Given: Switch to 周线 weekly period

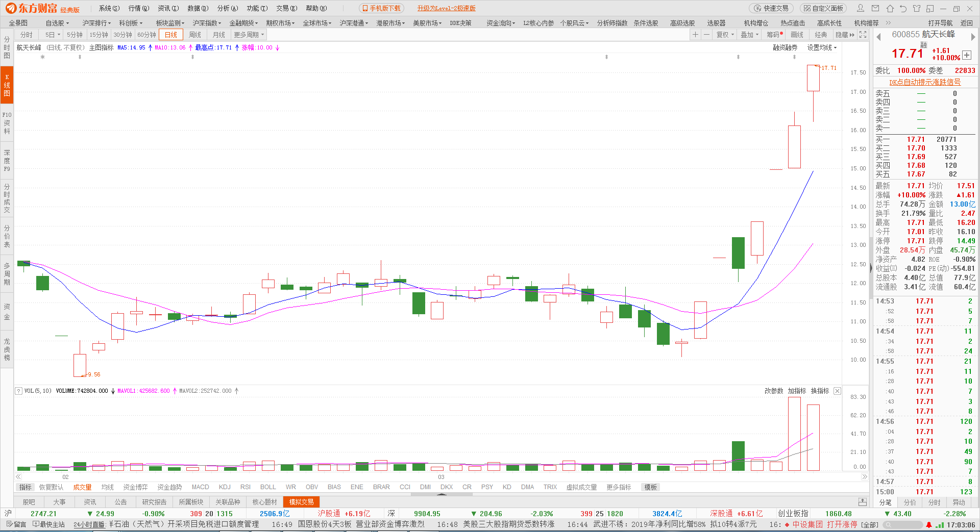Looking at the screenshot, I should 195,35.
